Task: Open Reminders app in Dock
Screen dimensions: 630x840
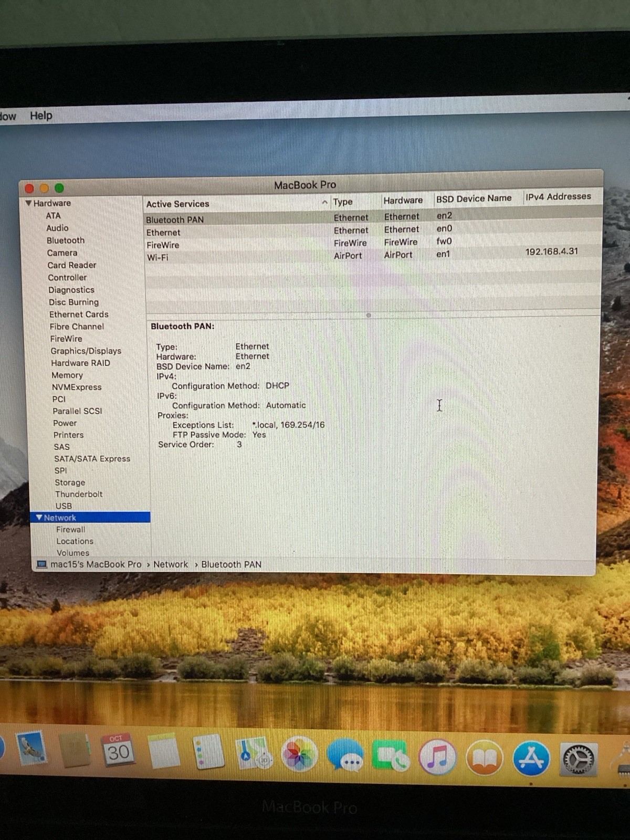Action: (208, 752)
